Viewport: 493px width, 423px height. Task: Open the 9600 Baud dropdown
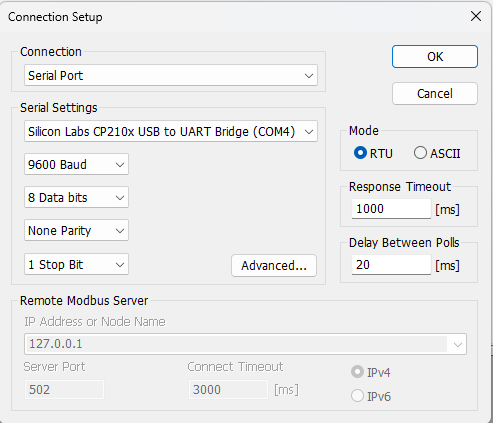(76, 164)
